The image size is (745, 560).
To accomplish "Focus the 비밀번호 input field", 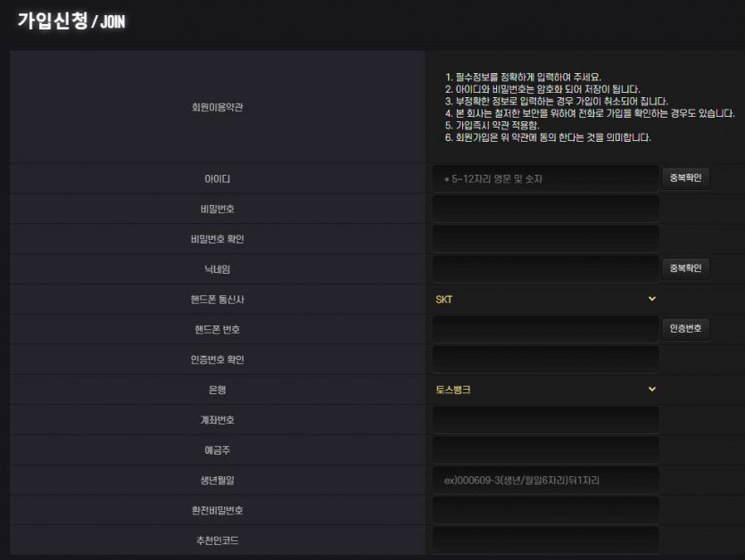I will 545,209.
